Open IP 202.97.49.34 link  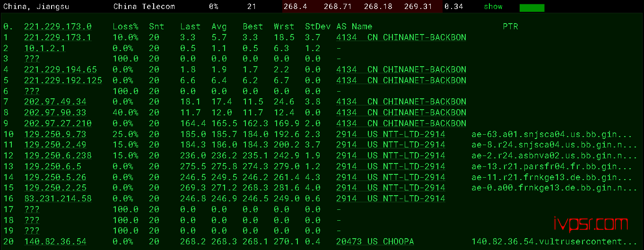(x=55, y=102)
